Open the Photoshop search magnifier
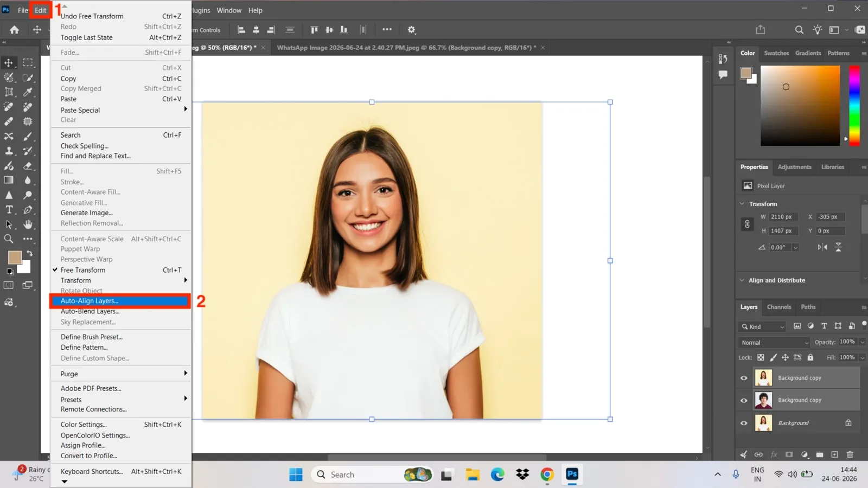868x488 pixels. pos(799,30)
